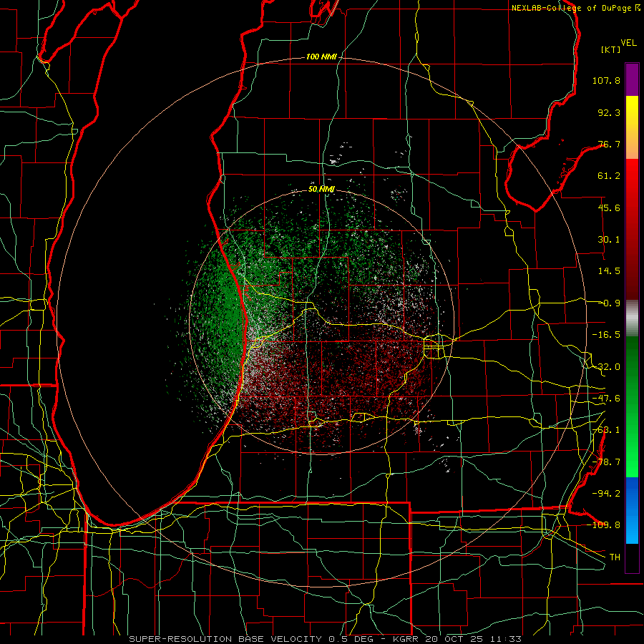Screen dimensions: 644x644
Task: Pick the purple segment atop the color bar
Action: 632,80
